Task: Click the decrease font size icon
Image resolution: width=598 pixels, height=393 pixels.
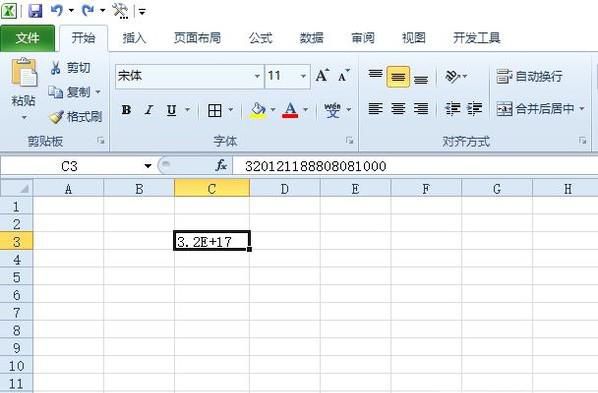Action: coord(344,76)
